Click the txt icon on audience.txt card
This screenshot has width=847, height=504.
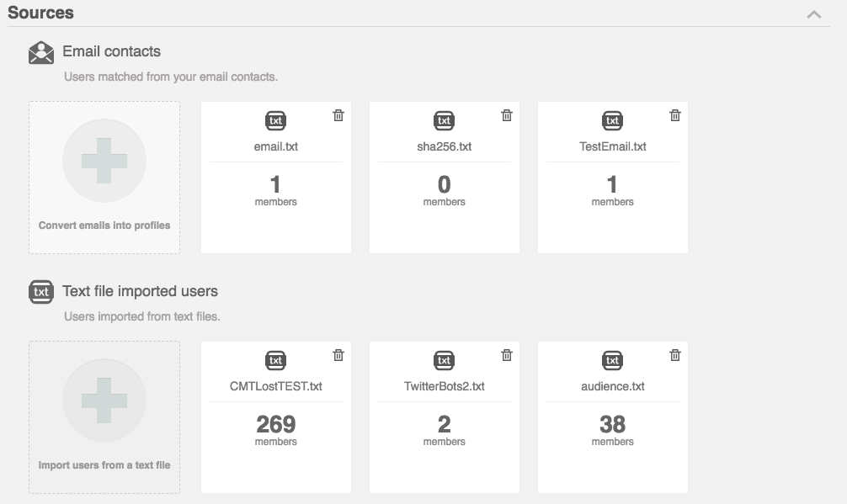[613, 360]
